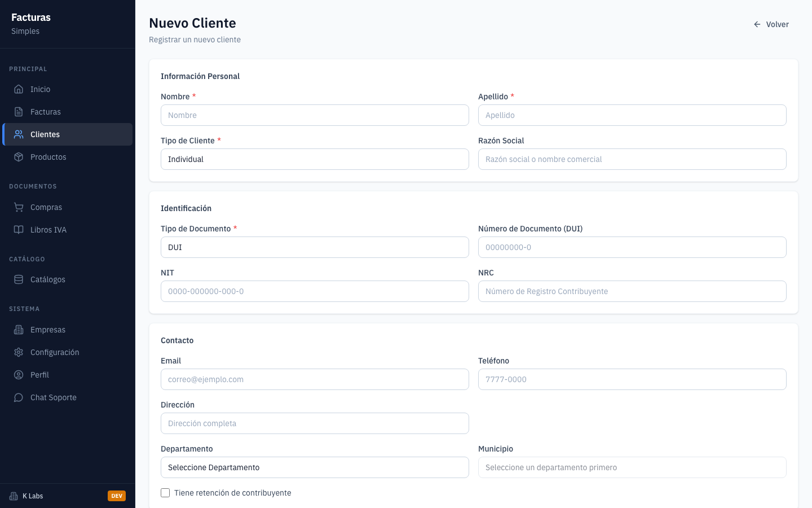Click the DEV badge
812x508 pixels.
click(x=117, y=496)
